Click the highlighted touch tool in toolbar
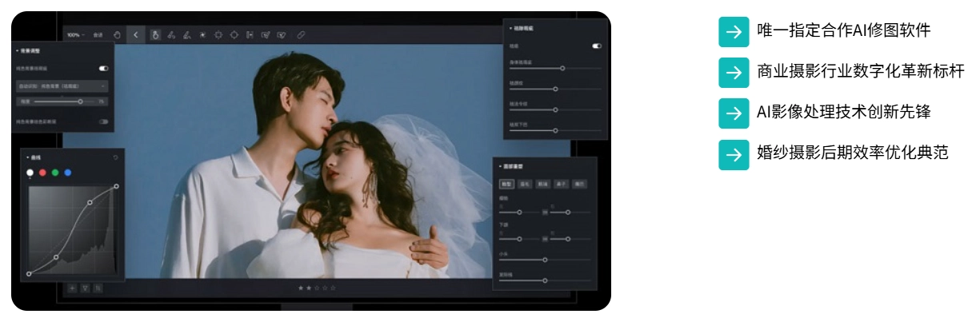980x326 pixels. click(x=155, y=35)
